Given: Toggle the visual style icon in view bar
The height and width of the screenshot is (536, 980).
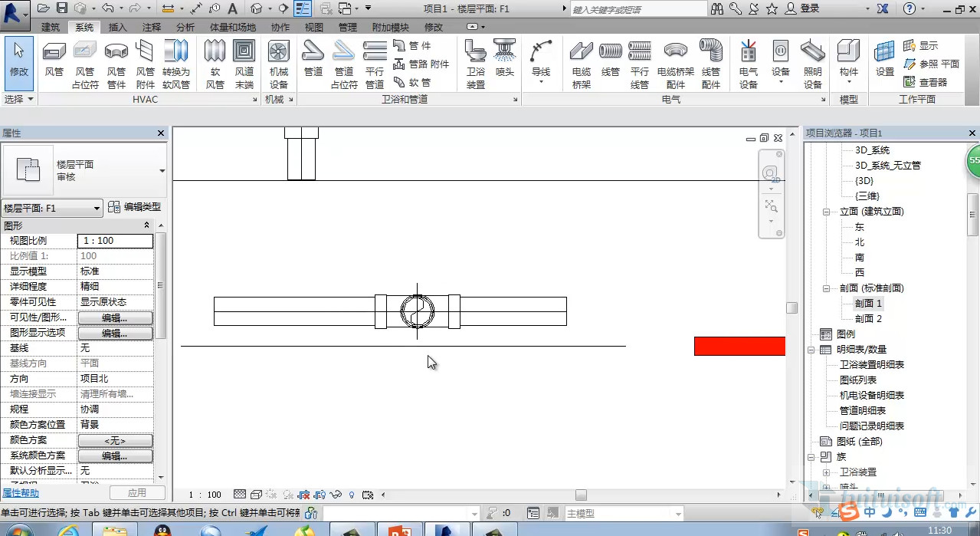Looking at the screenshot, I should tap(257, 495).
